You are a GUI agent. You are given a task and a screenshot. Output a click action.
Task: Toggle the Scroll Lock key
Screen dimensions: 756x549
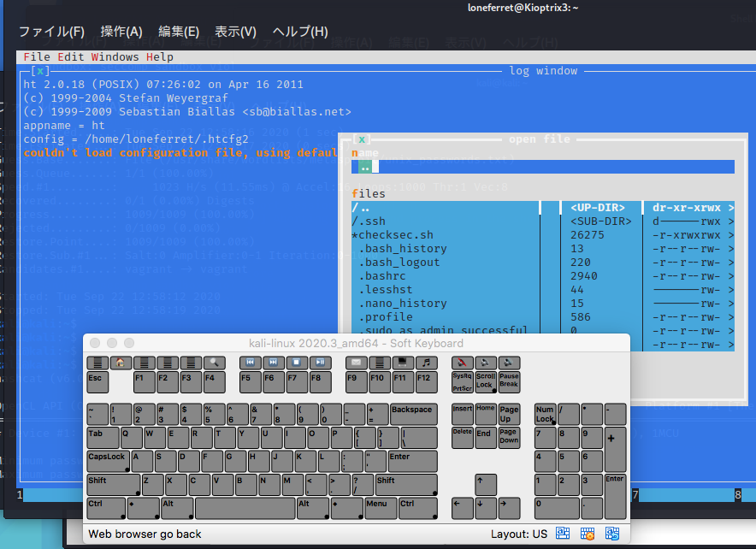tap(486, 381)
